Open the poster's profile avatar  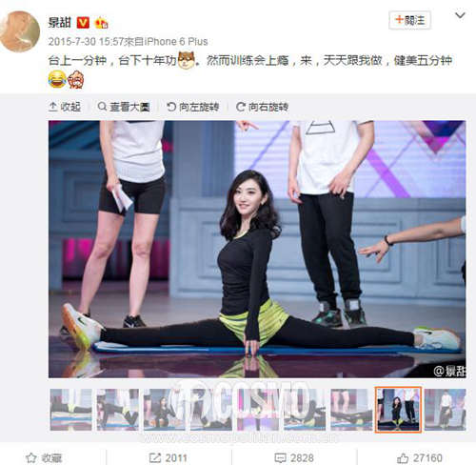[20, 31]
